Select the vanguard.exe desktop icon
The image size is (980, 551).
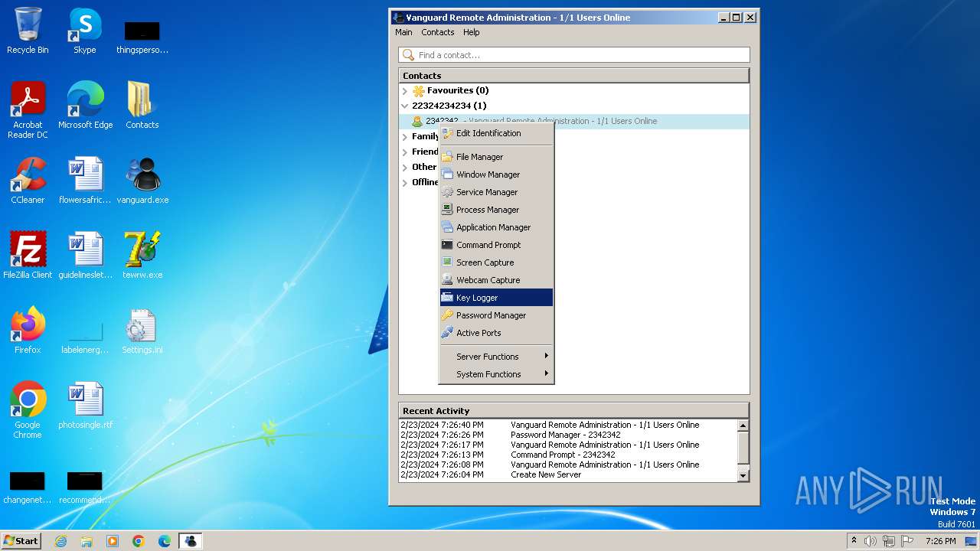coord(142,181)
